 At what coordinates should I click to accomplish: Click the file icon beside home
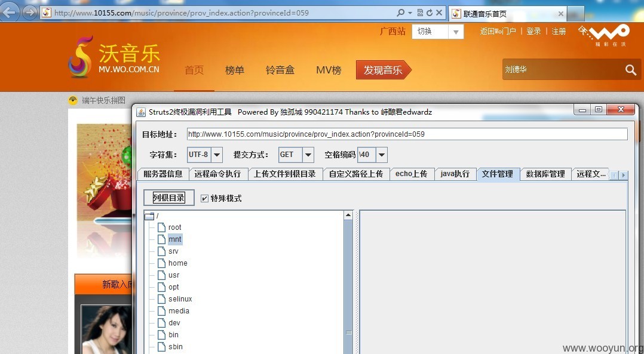162,263
